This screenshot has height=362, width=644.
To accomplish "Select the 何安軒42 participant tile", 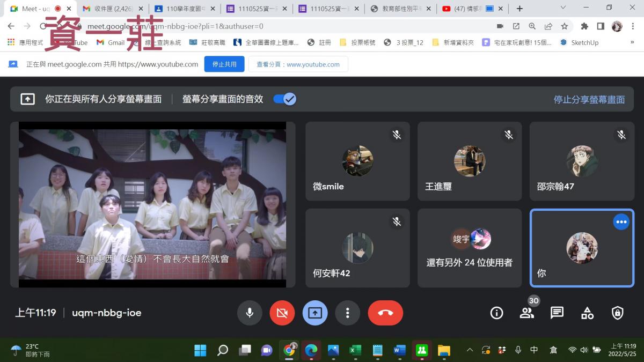I will tap(357, 248).
